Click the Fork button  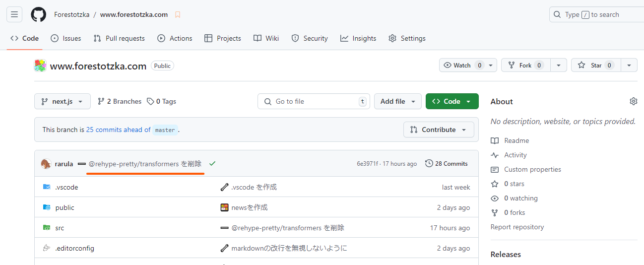coord(525,65)
